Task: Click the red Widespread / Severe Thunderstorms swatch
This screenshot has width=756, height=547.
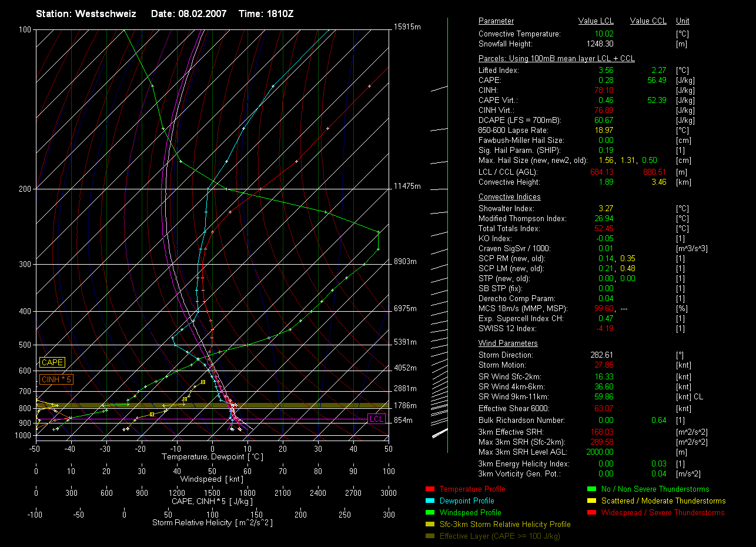Action: (x=591, y=513)
